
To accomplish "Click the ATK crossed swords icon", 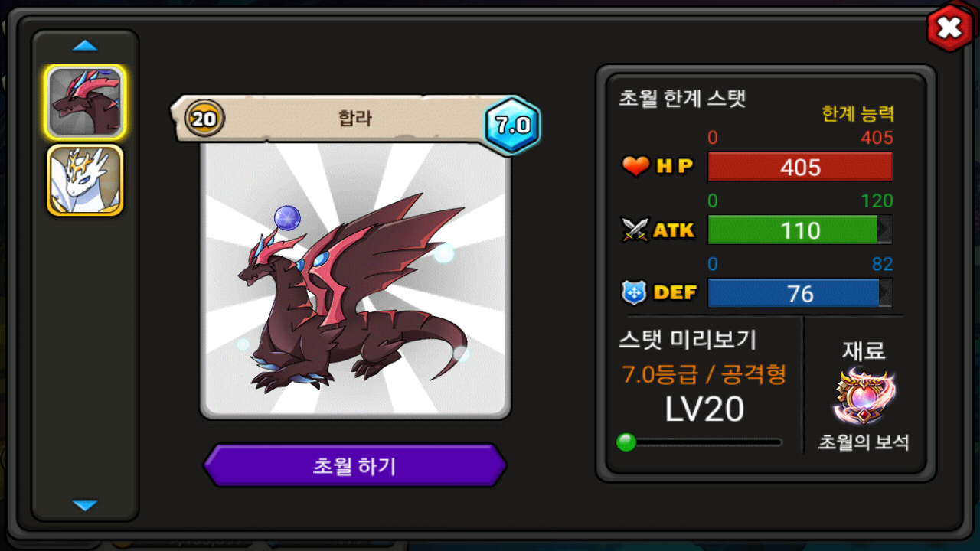I will point(635,229).
